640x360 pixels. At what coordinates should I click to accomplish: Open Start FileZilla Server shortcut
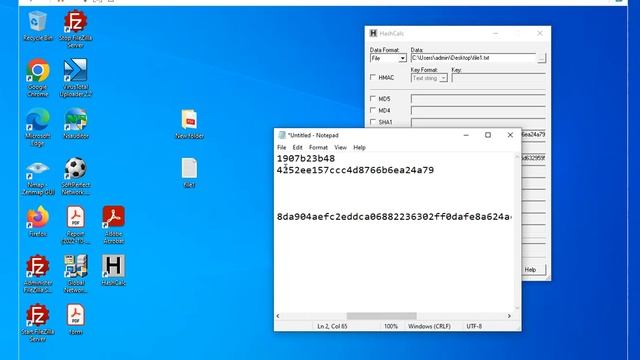coord(38,323)
